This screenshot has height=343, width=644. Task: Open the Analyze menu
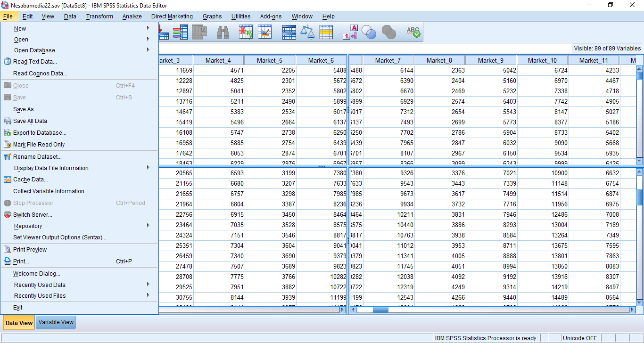coord(132,16)
